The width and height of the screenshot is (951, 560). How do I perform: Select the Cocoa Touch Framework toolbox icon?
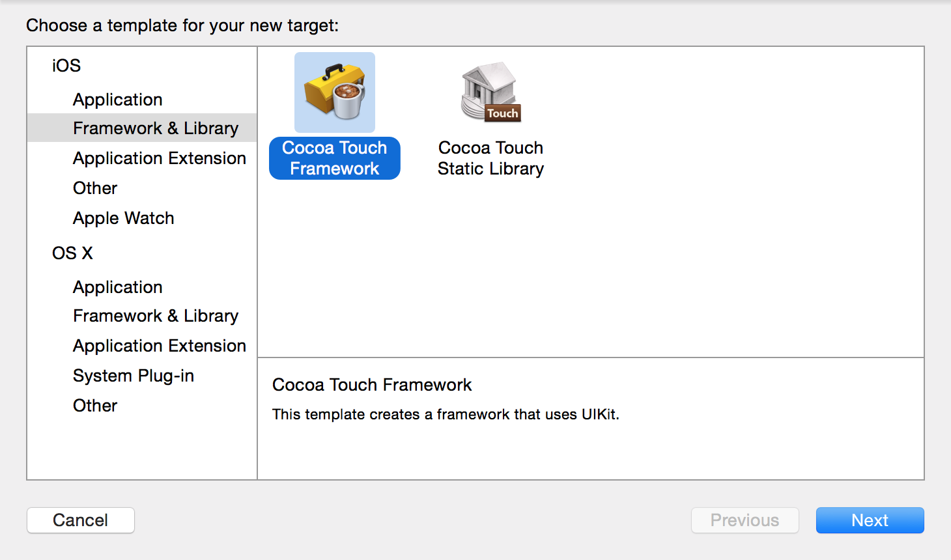[335, 92]
